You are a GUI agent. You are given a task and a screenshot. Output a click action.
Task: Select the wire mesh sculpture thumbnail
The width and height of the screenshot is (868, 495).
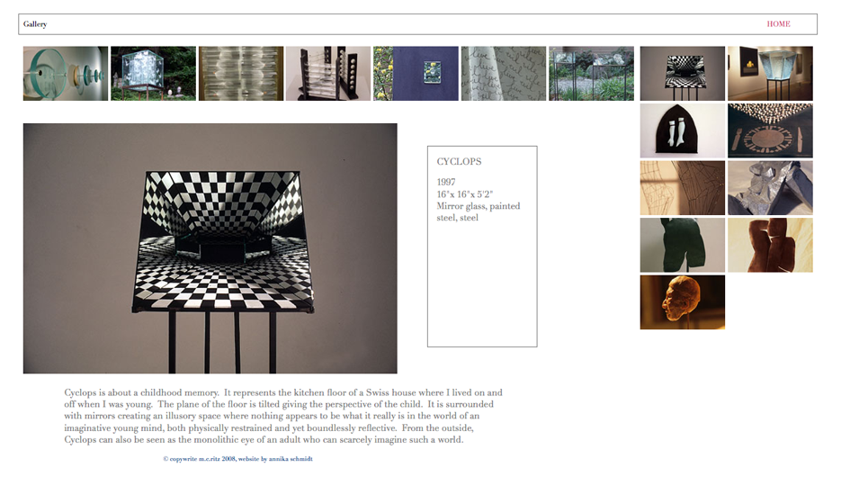(683, 188)
